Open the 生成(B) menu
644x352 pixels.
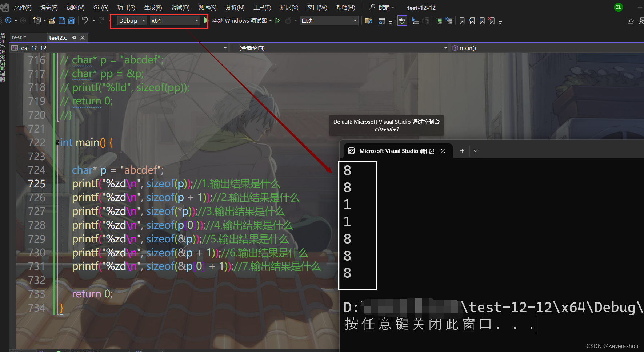153,7
